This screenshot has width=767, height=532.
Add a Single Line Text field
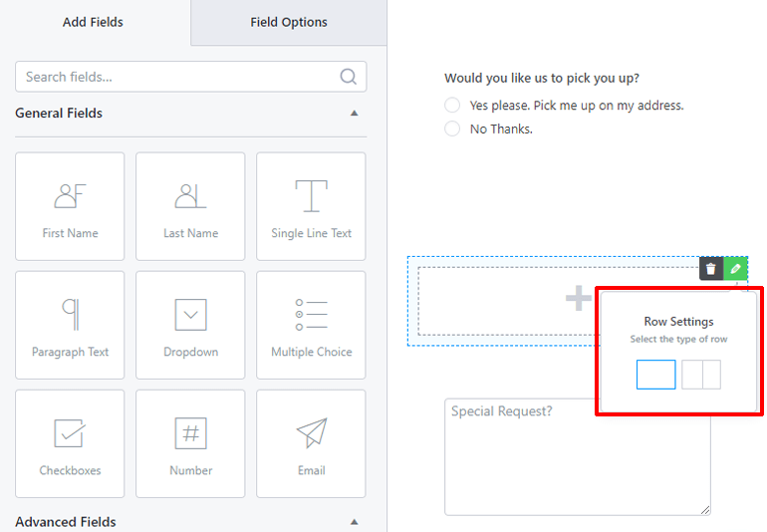pos(311,206)
